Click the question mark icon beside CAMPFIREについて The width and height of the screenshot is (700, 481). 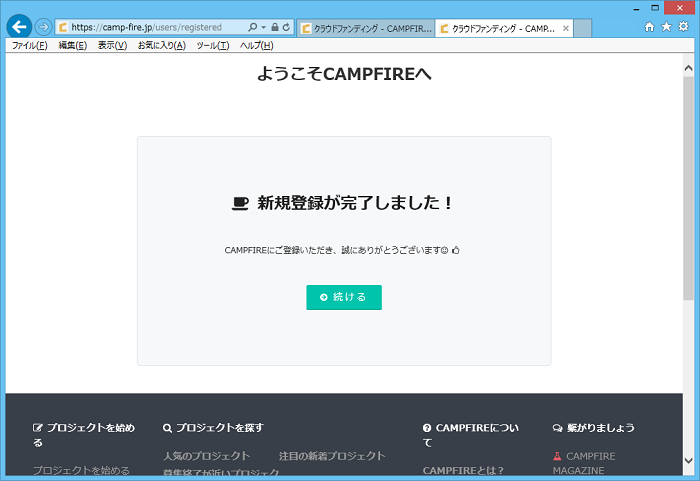coord(427,428)
